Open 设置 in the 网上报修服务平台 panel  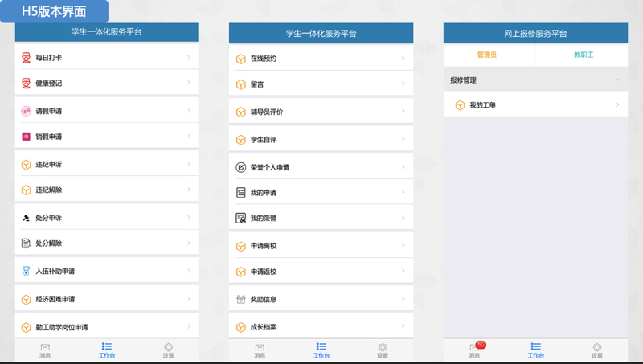tap(596, 350)
